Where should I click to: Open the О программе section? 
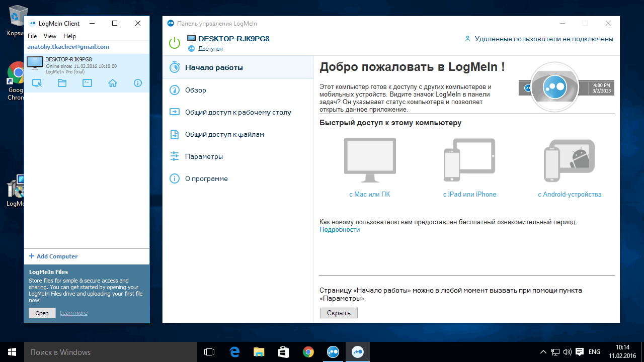tap(238, 178)
